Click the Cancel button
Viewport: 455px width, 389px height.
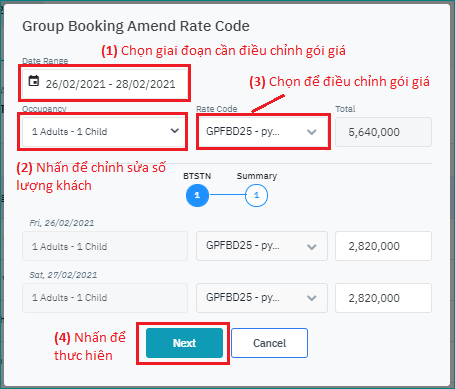(269, 343)
